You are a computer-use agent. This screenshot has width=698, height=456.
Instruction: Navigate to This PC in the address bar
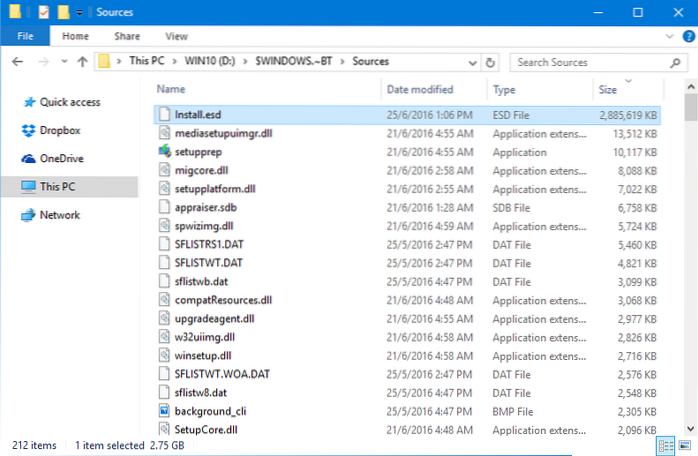click(x=146, y=61)
